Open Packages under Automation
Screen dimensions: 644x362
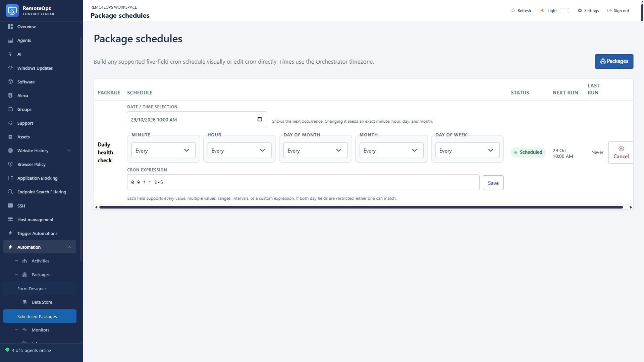(x=40, y=275)
